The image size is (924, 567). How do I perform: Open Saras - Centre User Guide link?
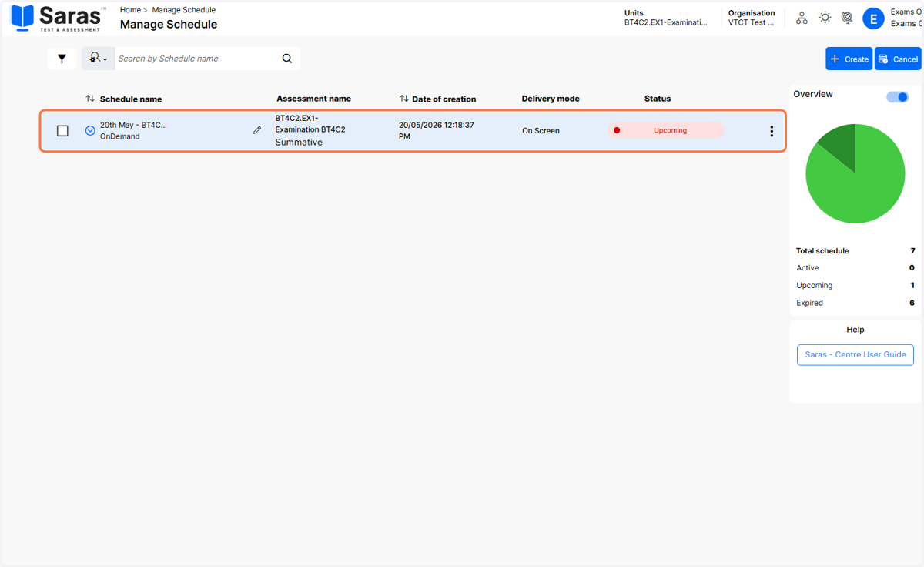pos(855,354)
